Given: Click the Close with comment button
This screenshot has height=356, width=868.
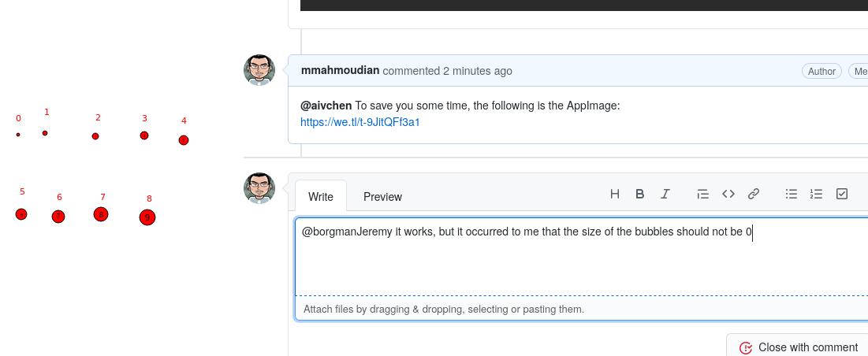Looking at the screenshot, I should (799, 347).
